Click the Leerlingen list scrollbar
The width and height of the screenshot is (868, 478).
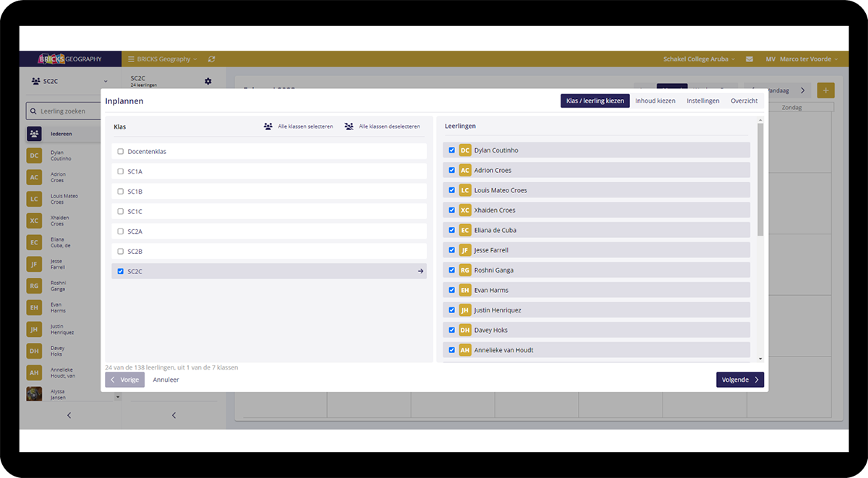click(x=760, y=181)
